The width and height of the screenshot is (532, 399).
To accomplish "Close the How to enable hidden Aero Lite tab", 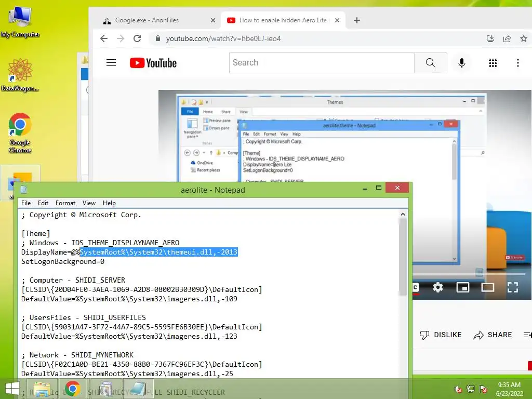I will tap(337, 20).
